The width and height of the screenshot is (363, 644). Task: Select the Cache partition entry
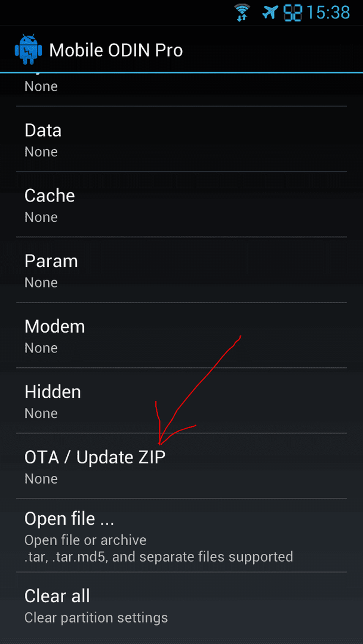(x=181, y=204)
